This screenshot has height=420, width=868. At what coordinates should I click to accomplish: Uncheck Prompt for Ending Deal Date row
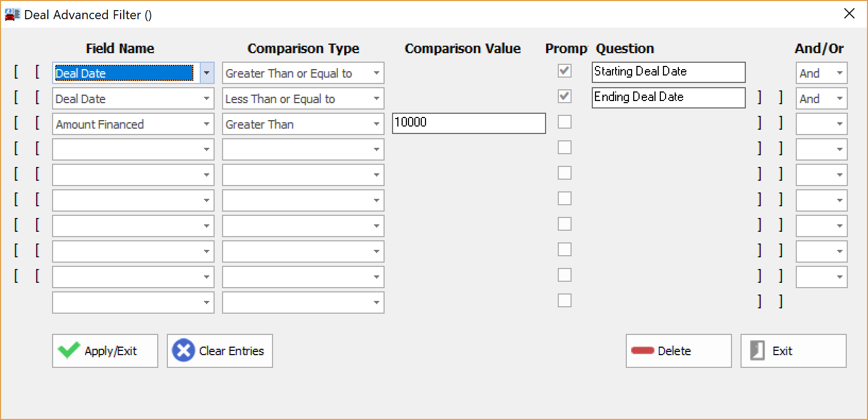pyautogui.click(x=565, y=97)
